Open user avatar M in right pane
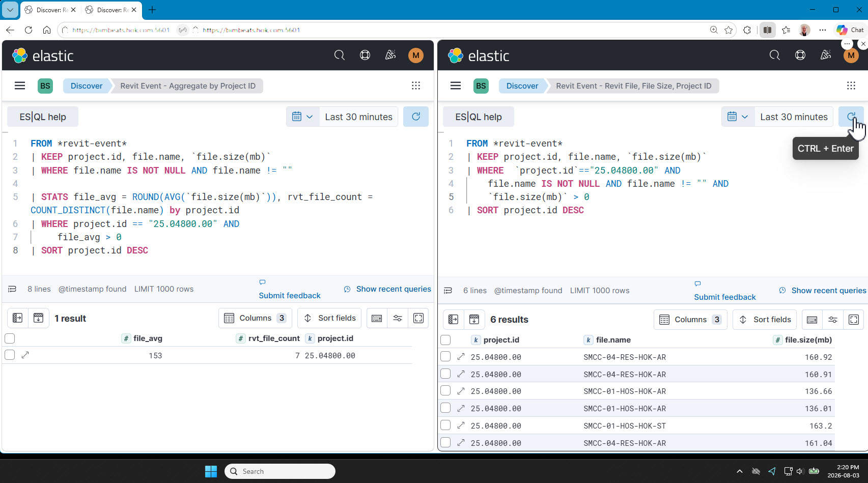The image size is (868, 483). click(851, 55)
